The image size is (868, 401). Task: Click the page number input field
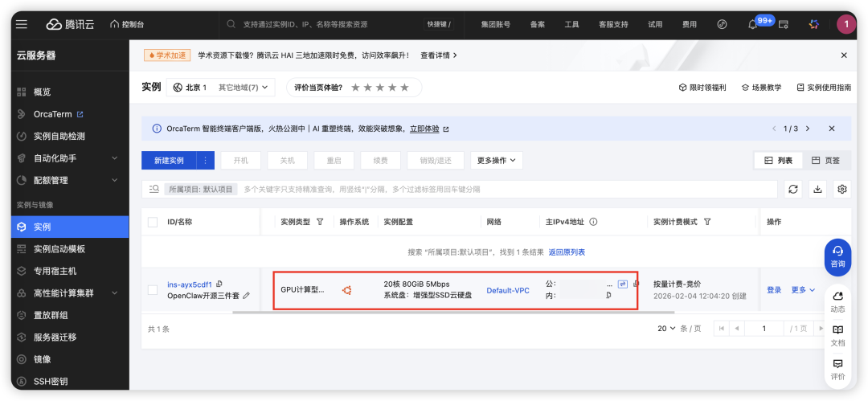(764, 329)
